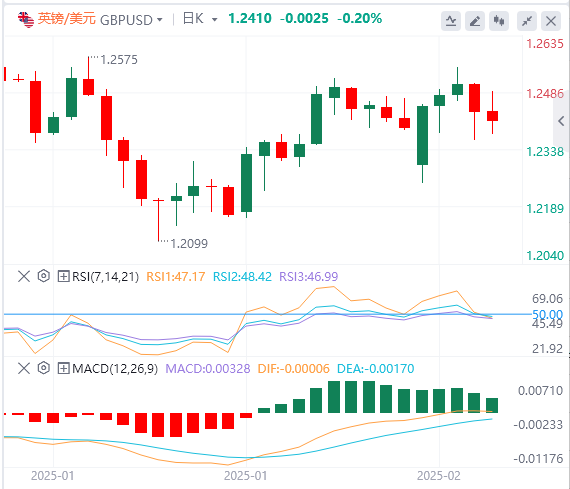Click the RSI 21.92 axis label
This screenshot has width=570, height=489.
pyautogui.click(x=547, y=349)
